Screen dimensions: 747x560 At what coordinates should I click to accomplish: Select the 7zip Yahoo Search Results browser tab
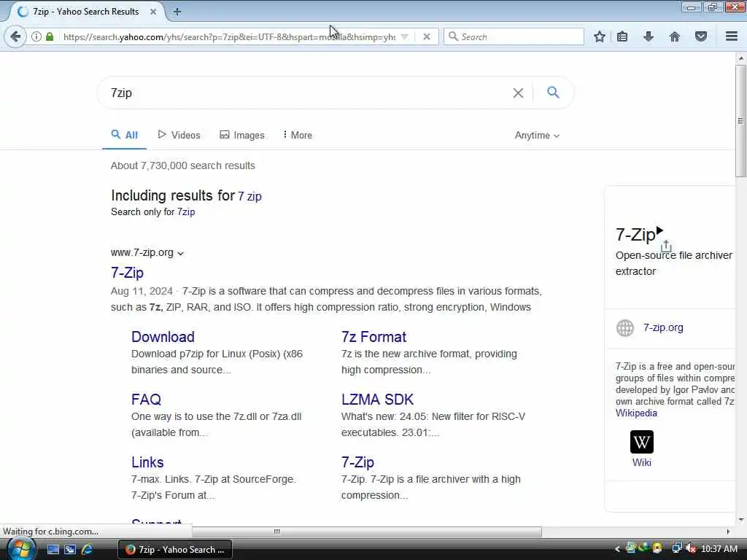click(x=86, y=12)
